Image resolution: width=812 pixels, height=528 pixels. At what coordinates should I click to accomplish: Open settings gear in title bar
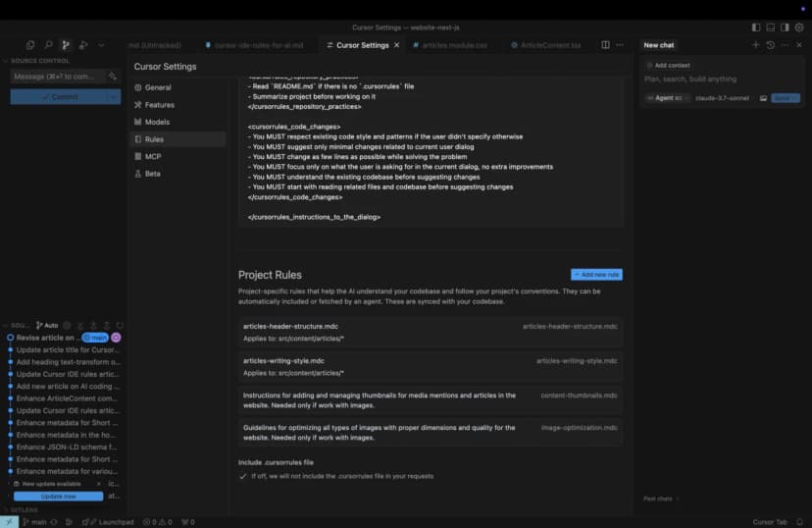(x=799, y=27)
